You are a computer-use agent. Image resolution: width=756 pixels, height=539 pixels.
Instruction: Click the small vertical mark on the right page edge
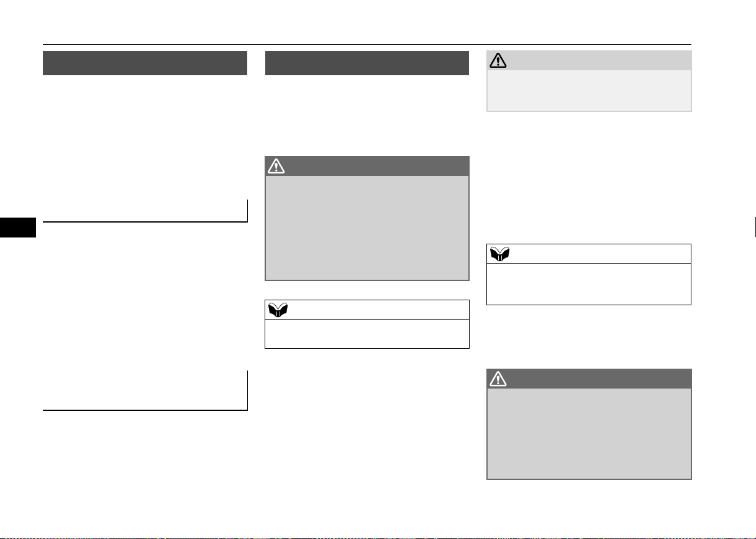(x=755, y=225)
